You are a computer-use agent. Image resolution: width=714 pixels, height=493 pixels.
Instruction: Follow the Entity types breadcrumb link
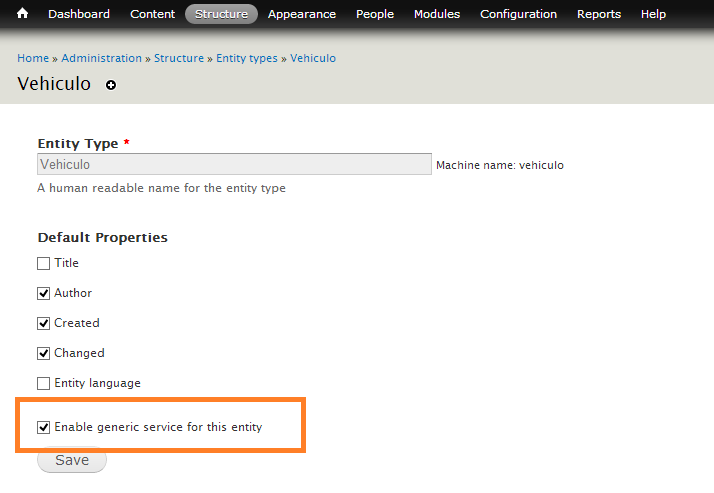point(247,58)
